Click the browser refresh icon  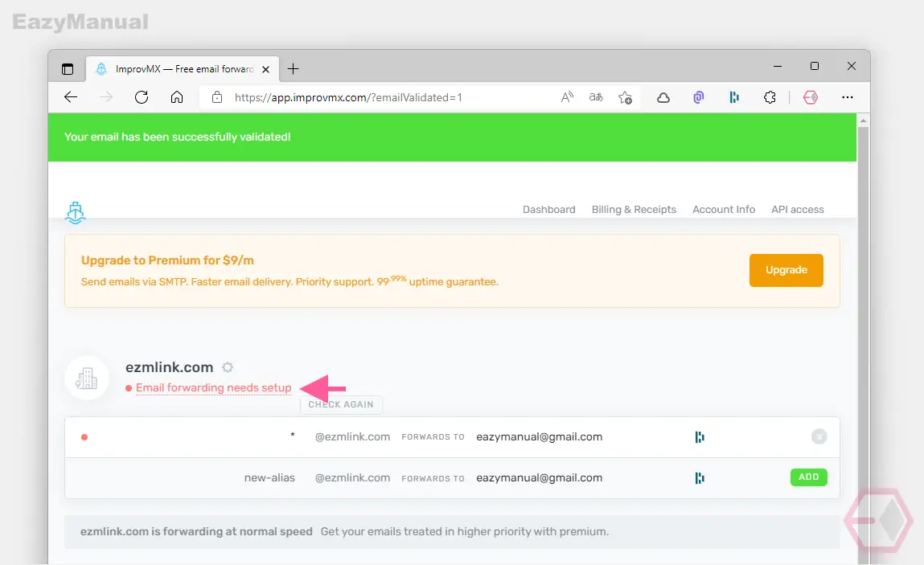(142, 97)
